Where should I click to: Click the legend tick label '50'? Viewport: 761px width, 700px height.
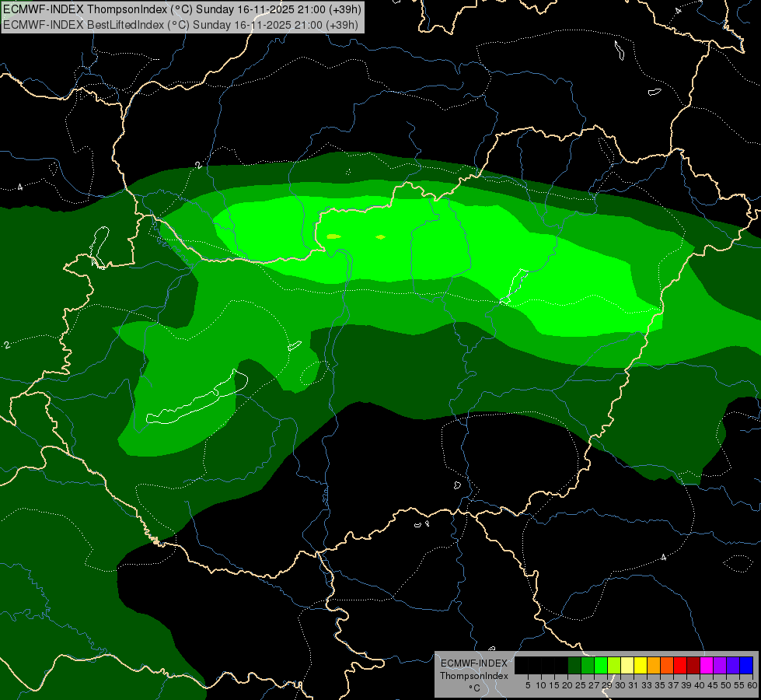click(x=727, y=685)
